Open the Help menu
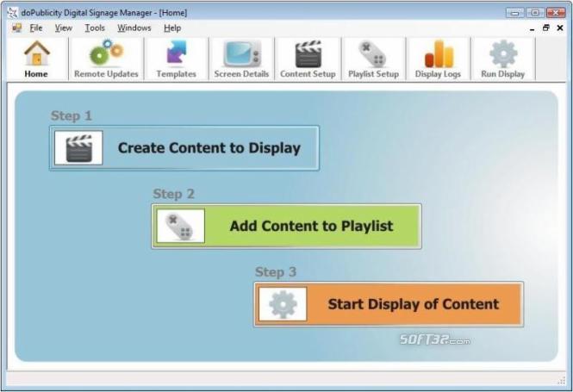The height and width of the screenshot is (392, 573). point(172,28)
